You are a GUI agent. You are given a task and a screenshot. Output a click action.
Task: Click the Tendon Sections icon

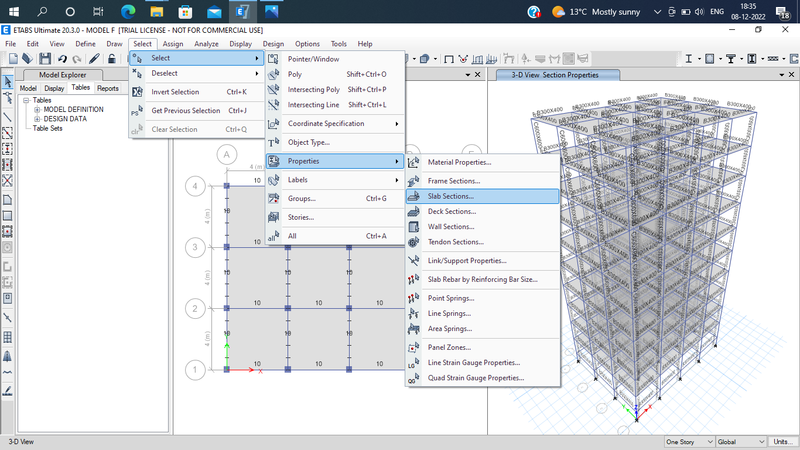[414, 242]
